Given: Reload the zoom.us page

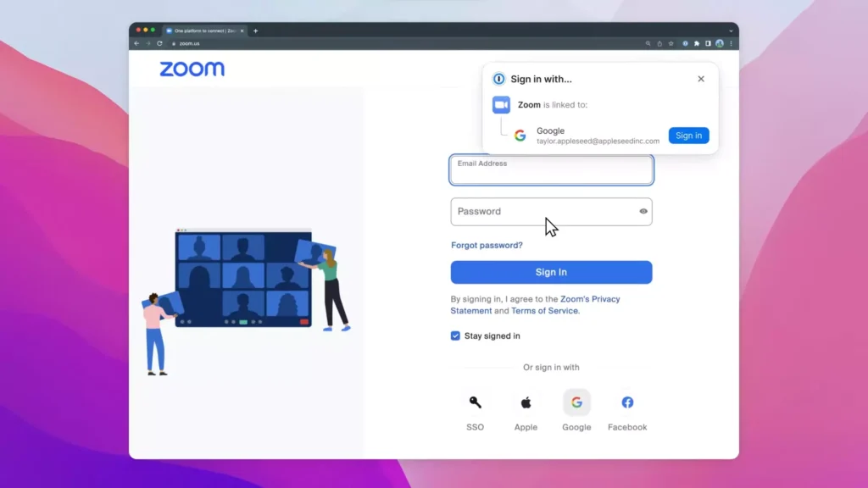Looking at the screenshot, I should pos(159,43).
